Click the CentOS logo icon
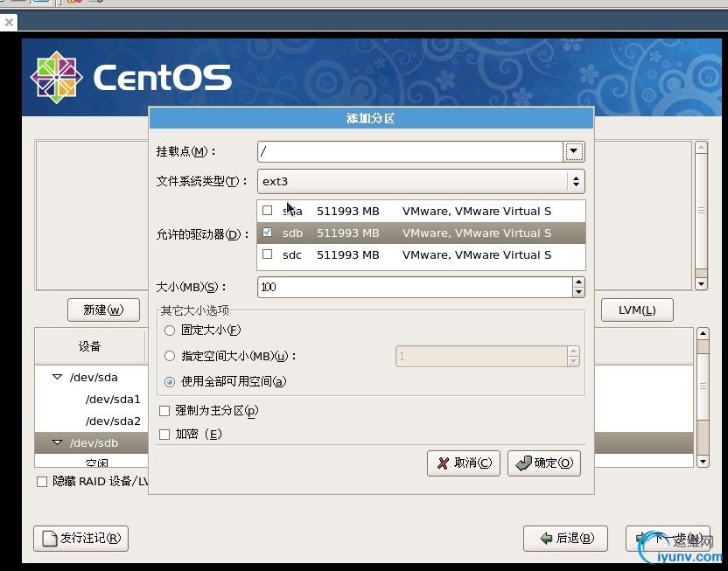728x571 pixels. click(x=57, y=77)
